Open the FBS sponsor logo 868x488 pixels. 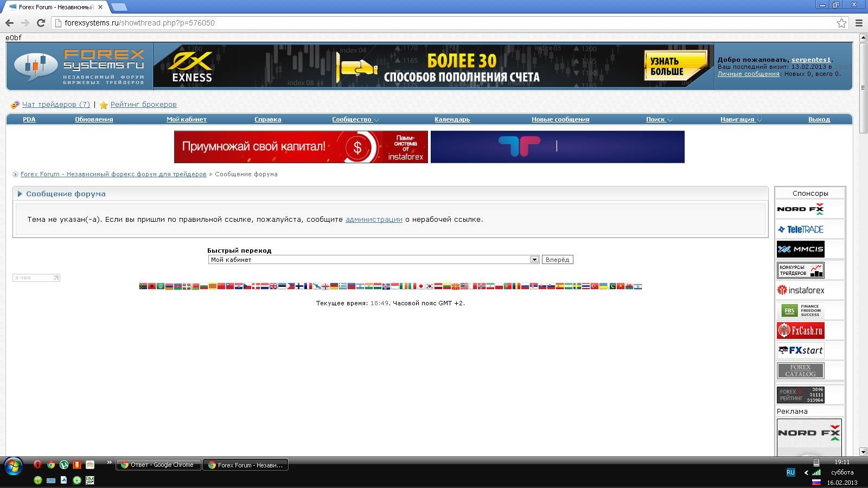coord(800,311)
